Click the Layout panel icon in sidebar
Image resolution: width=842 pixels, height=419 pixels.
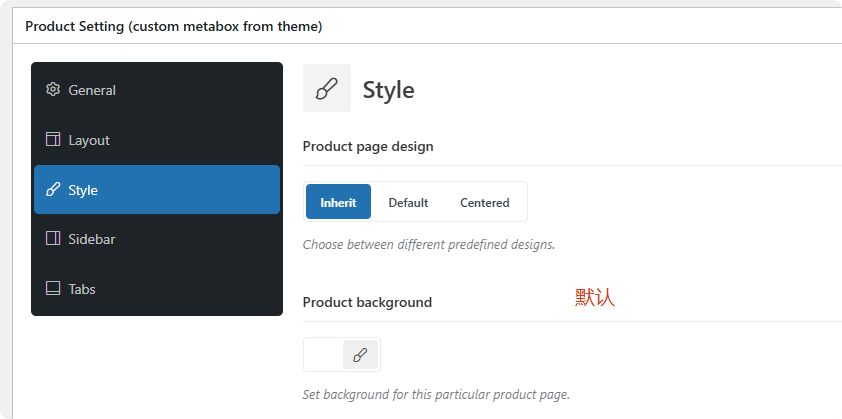(x=53, y=140)
